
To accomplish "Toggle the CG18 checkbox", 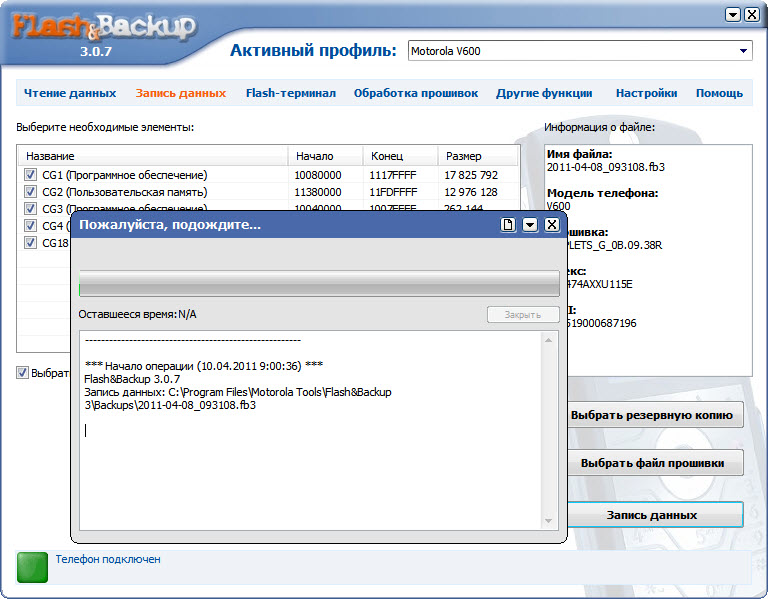I will 30,242.
